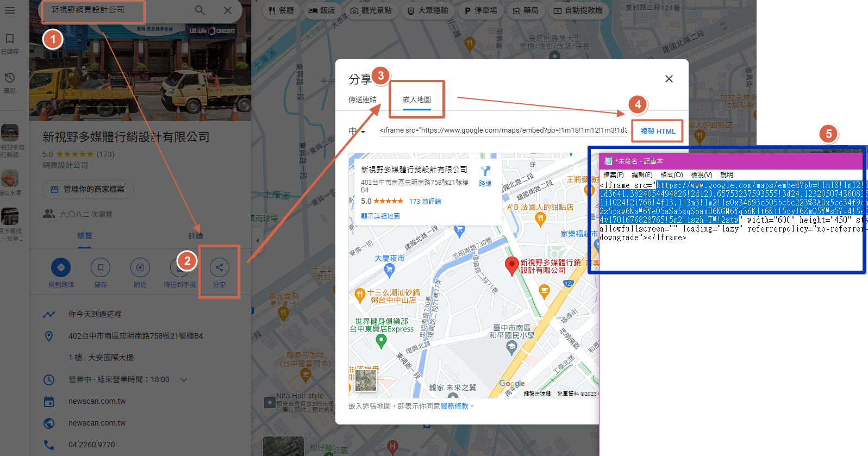
Task: Click the (173) reviews count in panel
Action: (105, 154)
